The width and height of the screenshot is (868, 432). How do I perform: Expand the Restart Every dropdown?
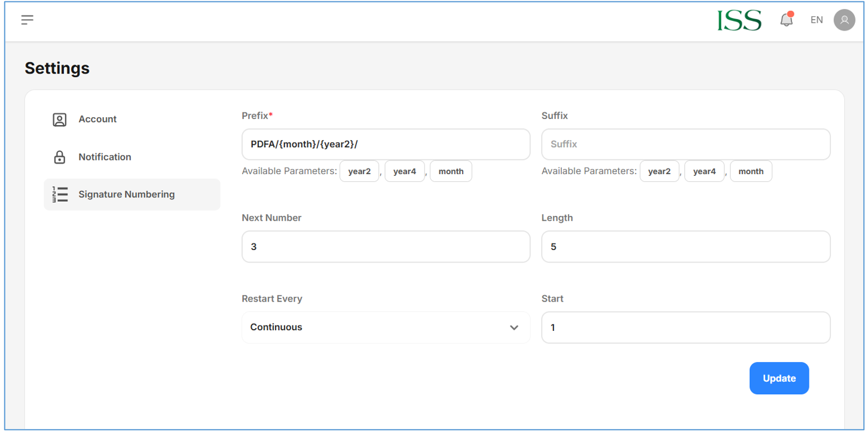tap(386, 327)
